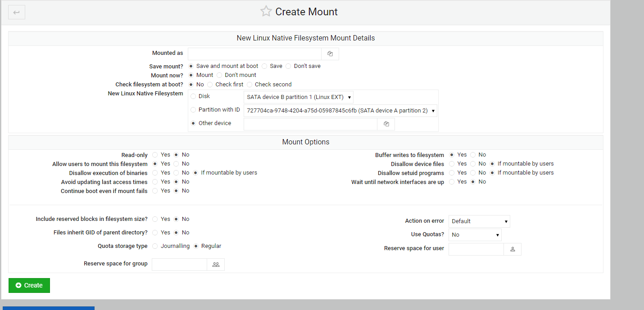Select 'Journalling' quota storage type
The image size is (644, 310).
click(155, 246)
